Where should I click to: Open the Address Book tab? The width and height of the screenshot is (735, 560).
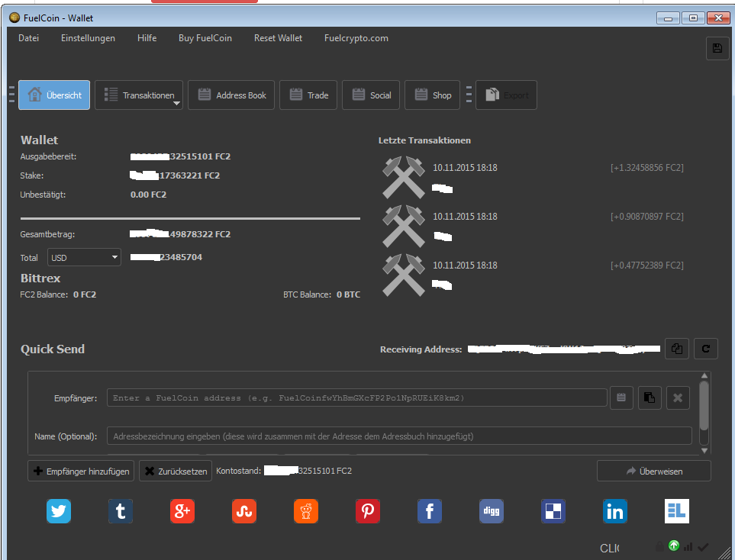[x=231, y=95]
